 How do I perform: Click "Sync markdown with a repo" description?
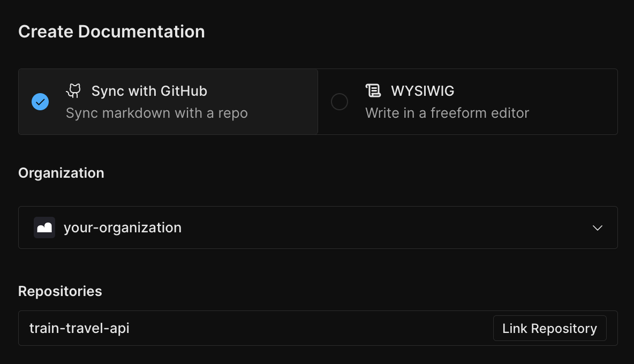pos(156,113)
